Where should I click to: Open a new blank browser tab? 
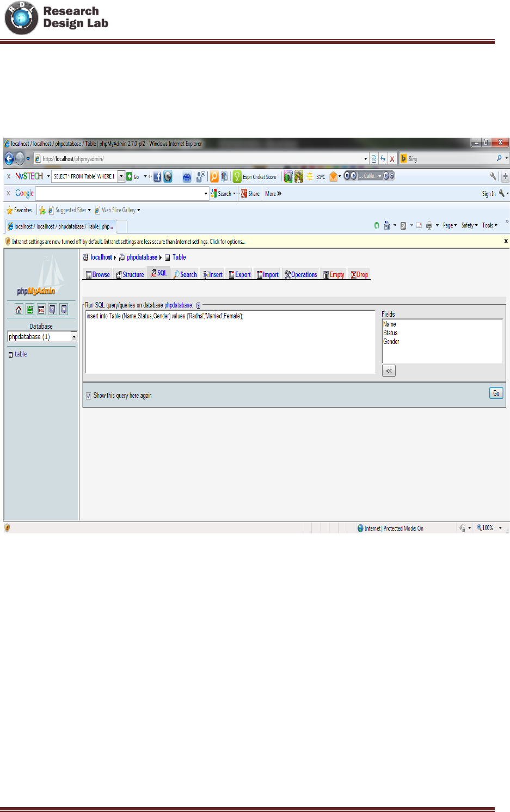(122, 226)
